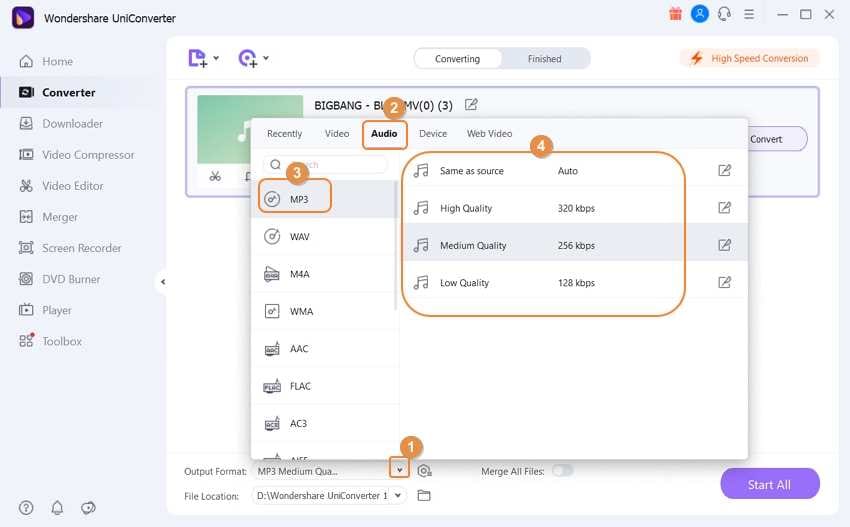
Task: Click the Start All button
Action: pos(769,484)
